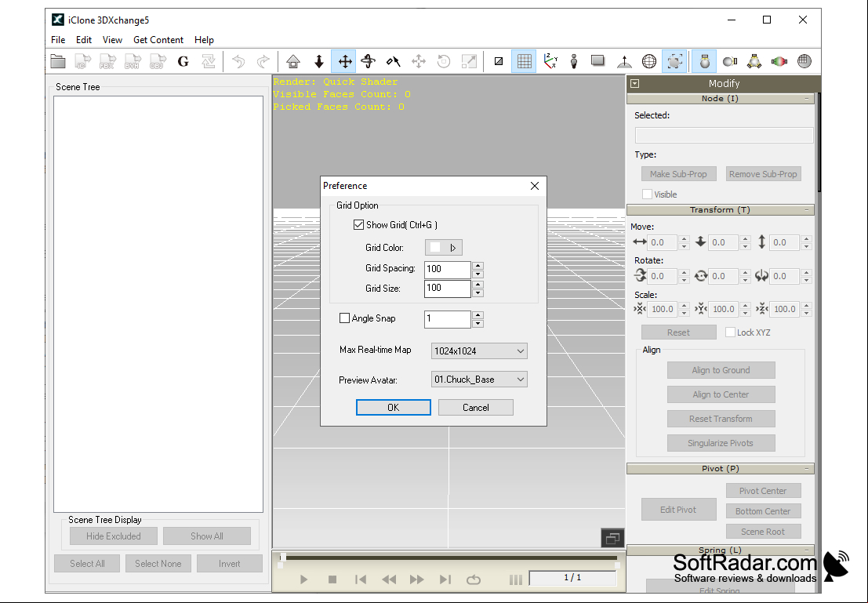The image size is (868, 603).
Task: Enable the Lock XYZ checkbox
Action: point(731,332)
